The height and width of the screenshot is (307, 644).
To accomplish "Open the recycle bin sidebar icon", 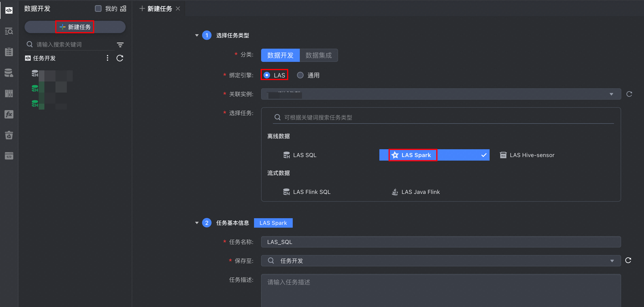I will coord(9,135).
